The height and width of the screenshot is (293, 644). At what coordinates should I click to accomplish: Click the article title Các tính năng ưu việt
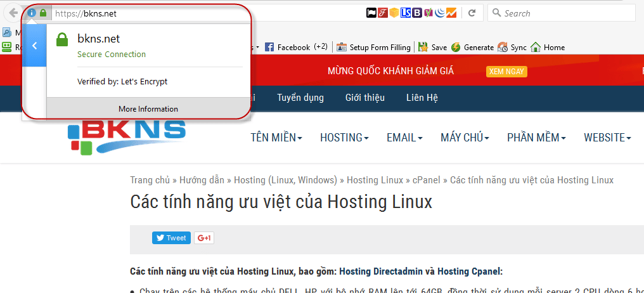coord(281,202)
